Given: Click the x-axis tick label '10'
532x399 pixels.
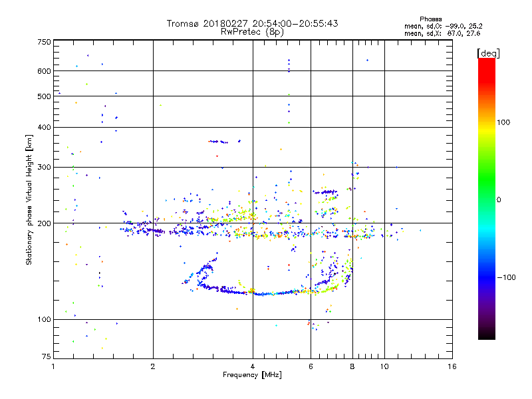Looking at the screenshot, I should coord(384,366).
